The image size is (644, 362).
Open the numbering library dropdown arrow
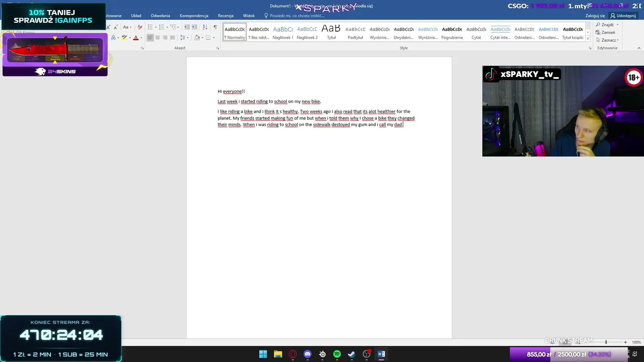pyautogui.click(x=167, y=27)
